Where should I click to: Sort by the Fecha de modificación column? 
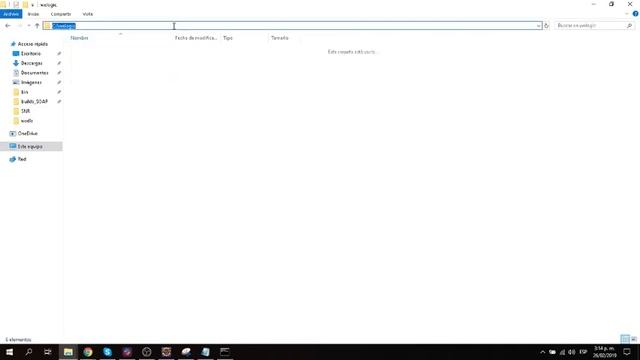196,38
